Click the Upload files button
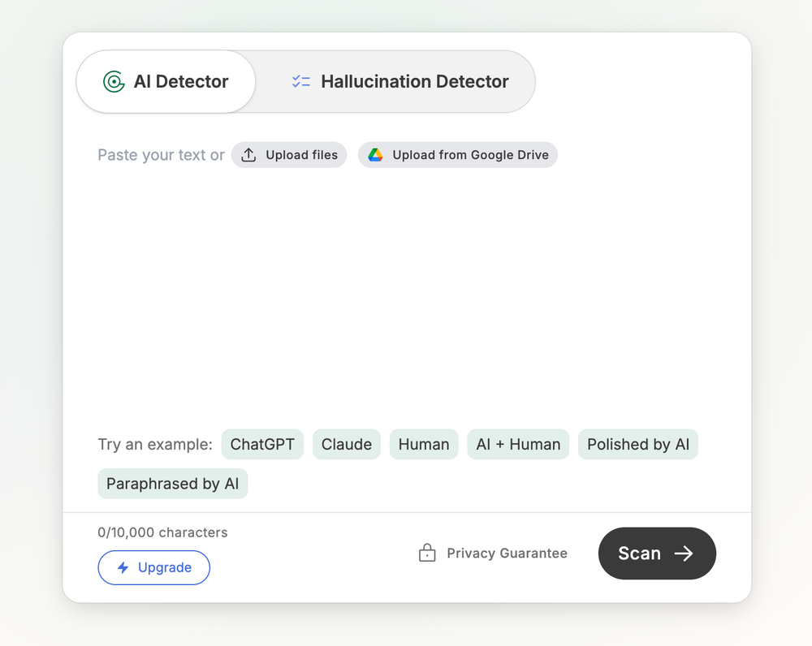The height and width of the screenshot is (646, 812). 289,154
